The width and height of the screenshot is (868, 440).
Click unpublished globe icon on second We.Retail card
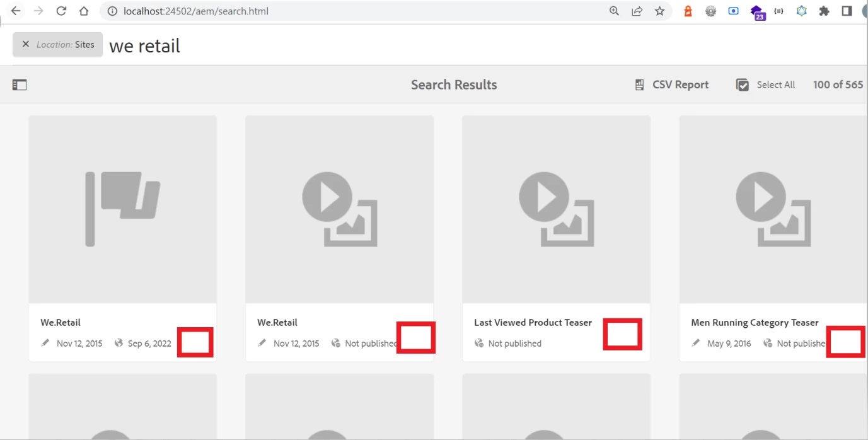[x=336, y=343]
